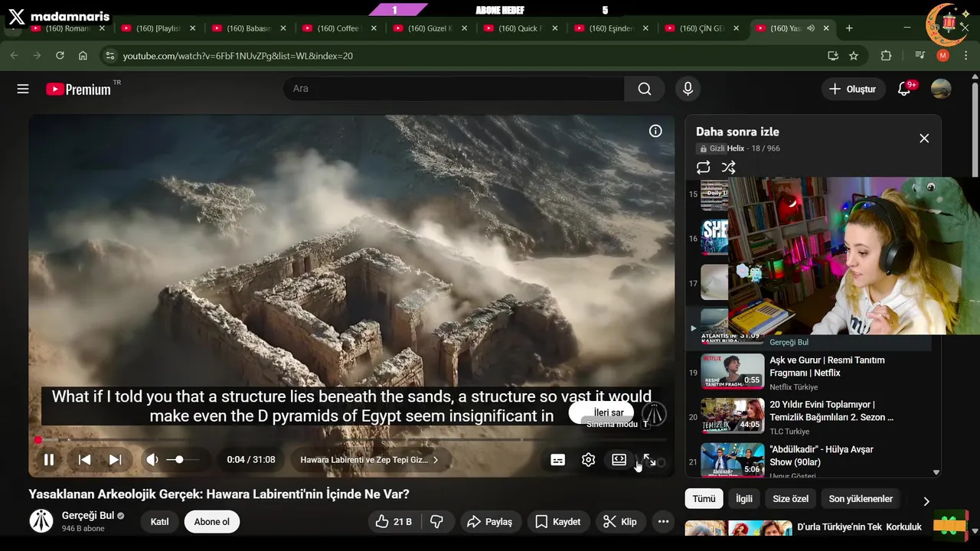Click in the Ara search field
Image resolution: width=980 pixels, height=551 pixels.
(454, 89)
